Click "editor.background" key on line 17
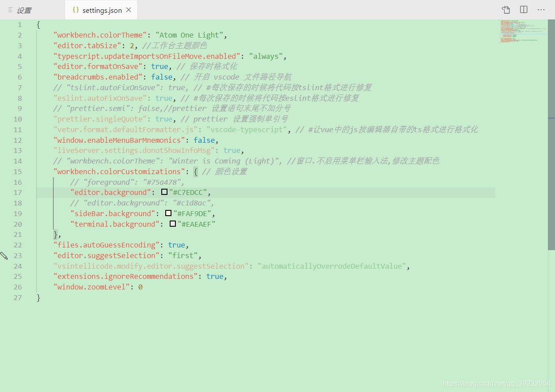 click(111, 192)
